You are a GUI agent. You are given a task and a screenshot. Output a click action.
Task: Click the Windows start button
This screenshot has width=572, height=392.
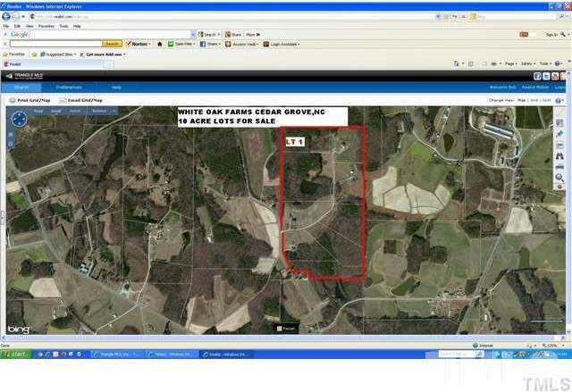click(x=16, y=354)
